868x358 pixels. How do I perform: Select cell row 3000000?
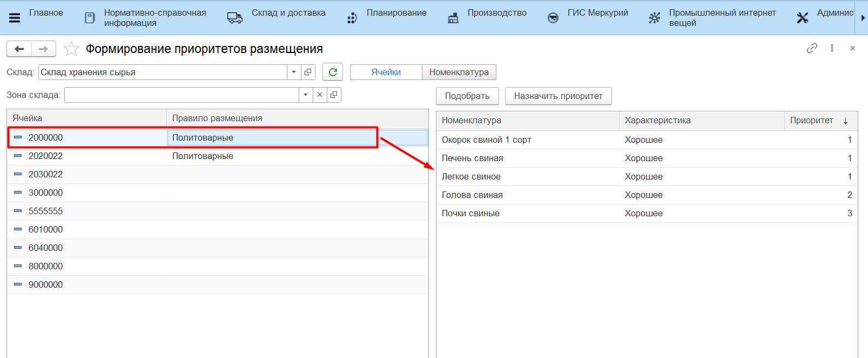[46, 193]
